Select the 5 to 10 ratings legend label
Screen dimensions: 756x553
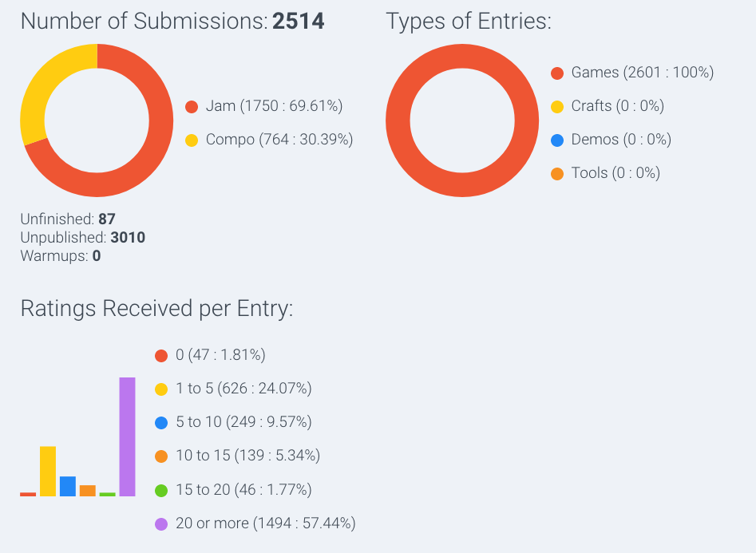[243, 422]
